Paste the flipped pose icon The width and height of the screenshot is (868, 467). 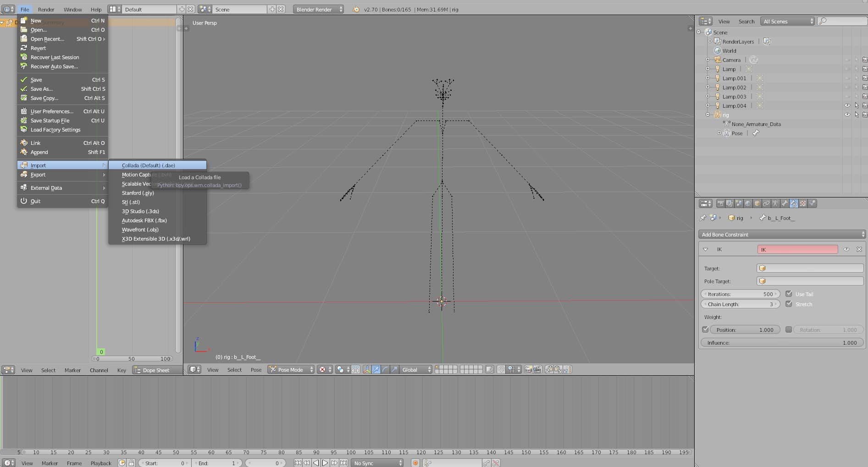[x=567, y=369]
